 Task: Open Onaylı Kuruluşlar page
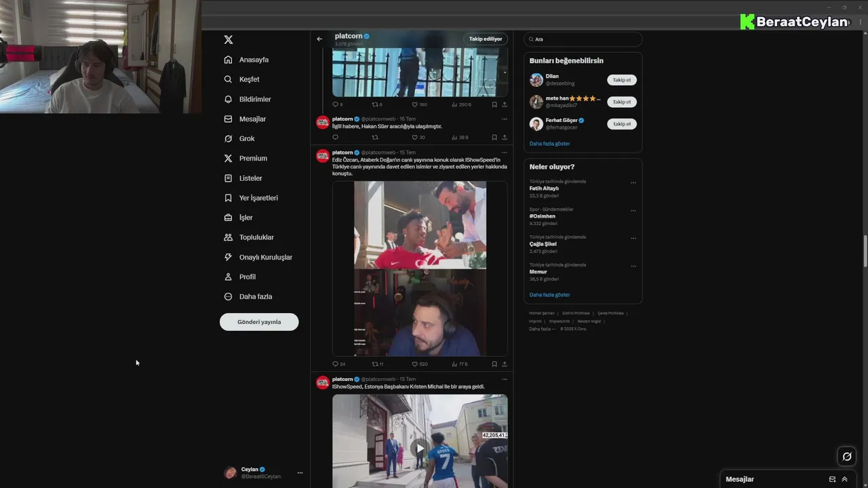coord(258,257)
